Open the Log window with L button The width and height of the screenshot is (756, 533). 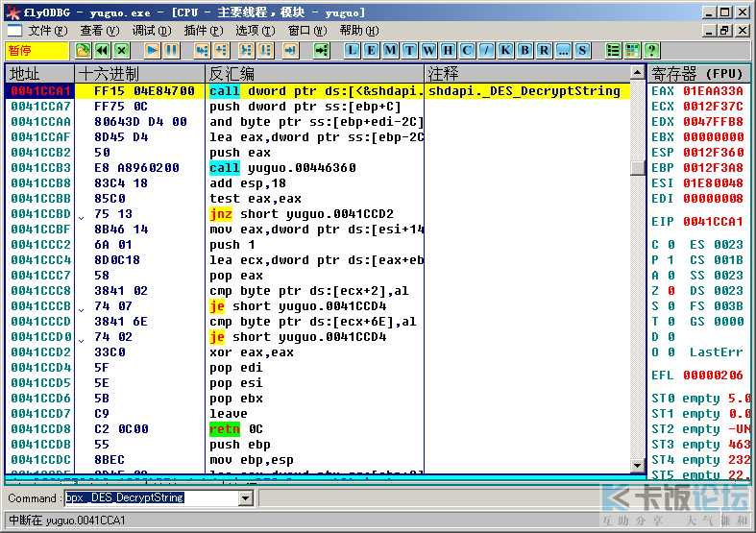click(x=352, y=50)
